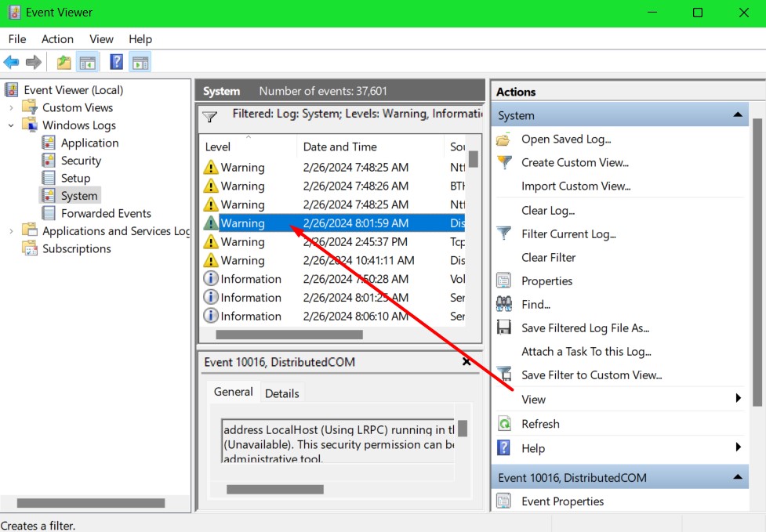Expand the Custom Views tree node
Viewport: 766px width, 532px height.
point(11,108)
